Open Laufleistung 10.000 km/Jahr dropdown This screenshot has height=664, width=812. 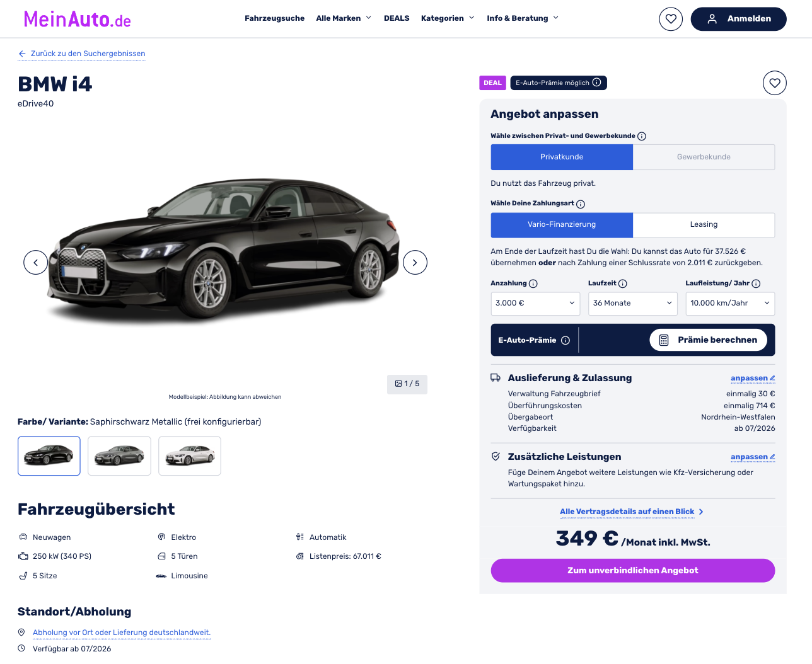pyautogui.click(x=730, y=303)
